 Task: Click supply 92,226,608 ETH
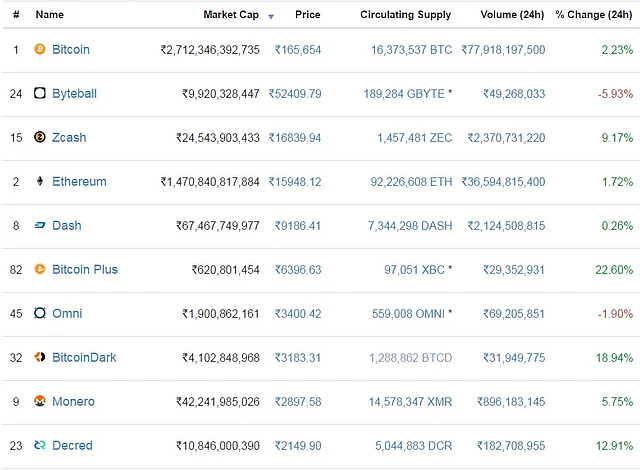click(x=411, y=182)
